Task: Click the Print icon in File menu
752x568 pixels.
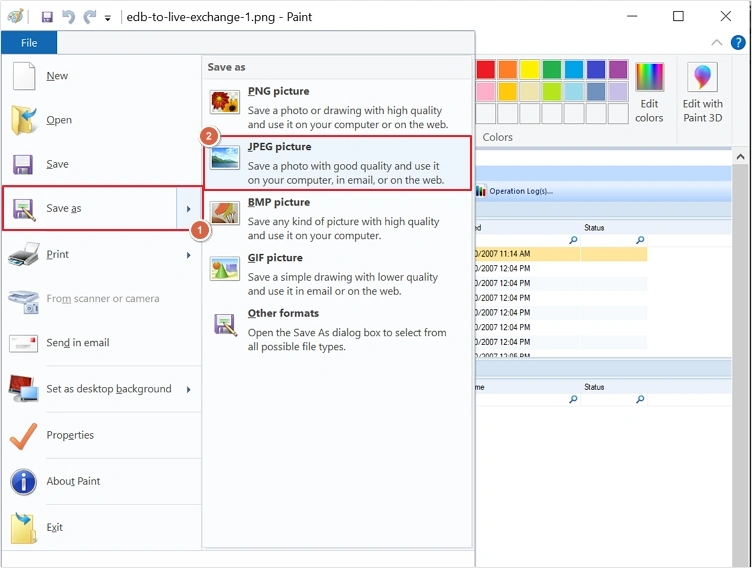Action: pyautogui.click(x=24, y=255)
